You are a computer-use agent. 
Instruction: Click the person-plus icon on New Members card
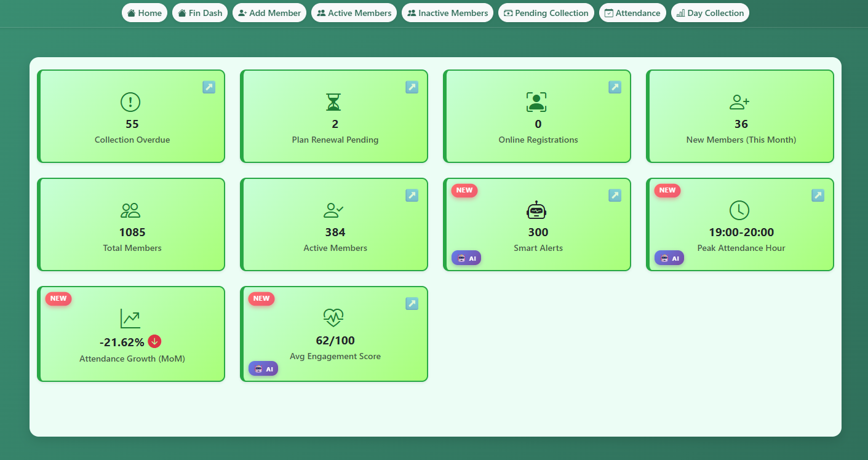[x=740, y=101]
